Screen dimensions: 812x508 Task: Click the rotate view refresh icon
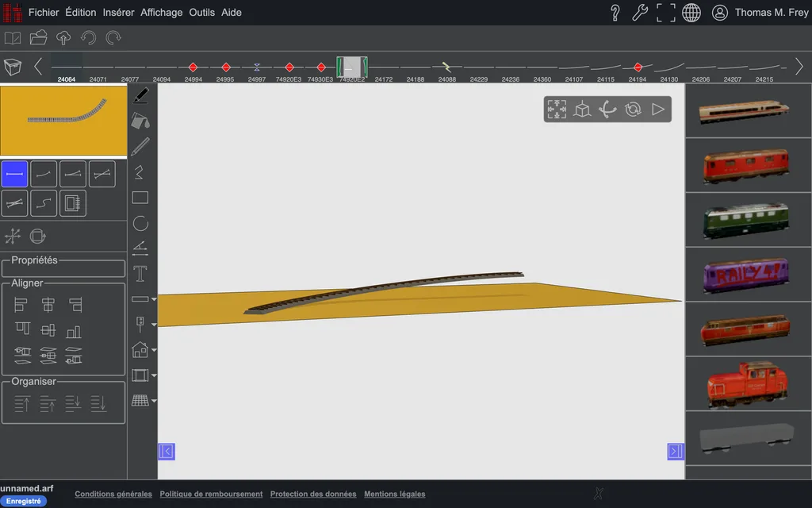point(633,110)
